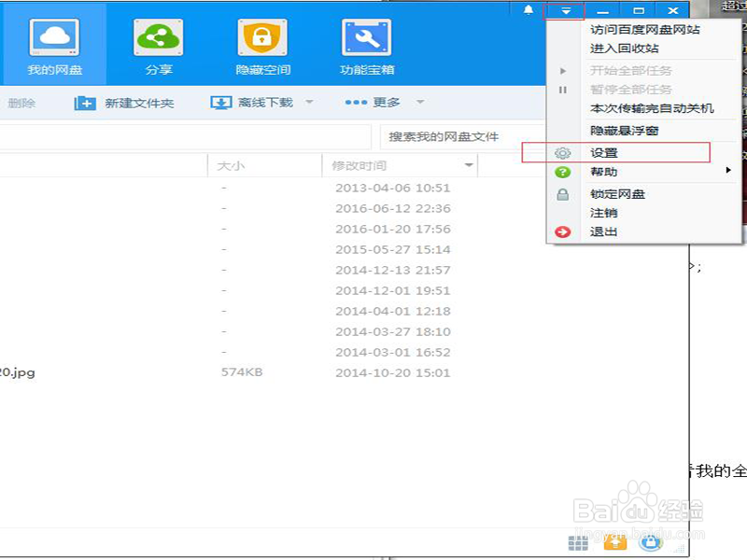
Task: Select the row dated 2015-05-27 15:14
Action: (x=343, y=249)
